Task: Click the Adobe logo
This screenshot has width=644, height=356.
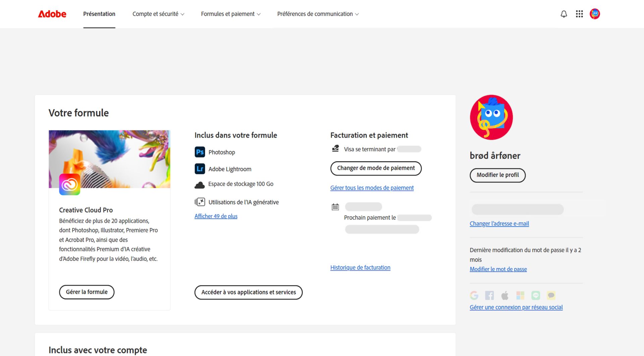Action: 52,14
